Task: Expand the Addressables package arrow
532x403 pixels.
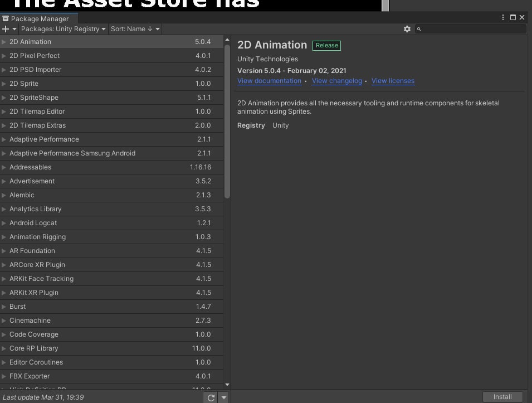Action: [4, 167]
